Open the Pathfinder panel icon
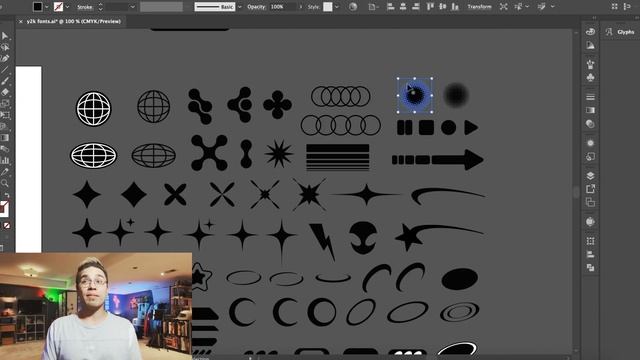Screen dimensions: 640x360 590,268
